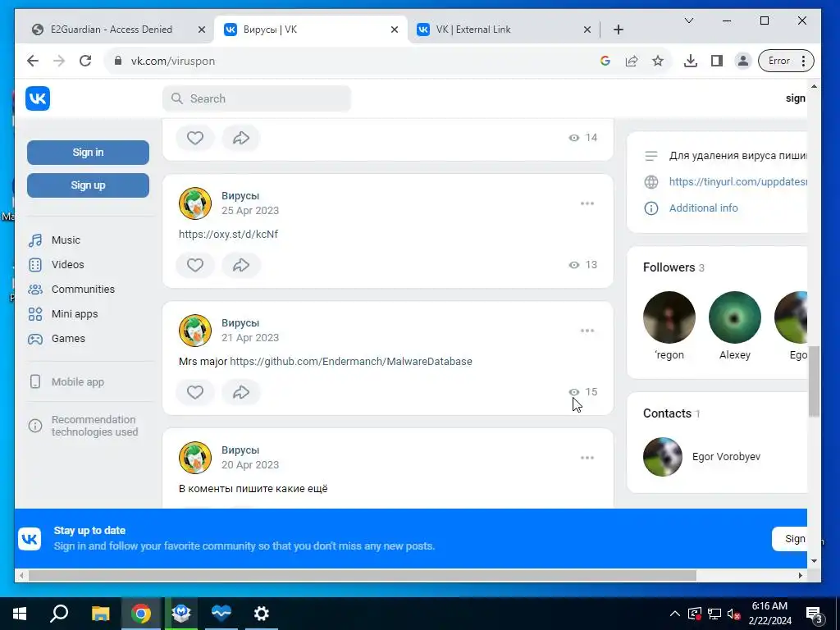Click the Sign up button
This screenshot has width=840, height=630.
point(88,185)
